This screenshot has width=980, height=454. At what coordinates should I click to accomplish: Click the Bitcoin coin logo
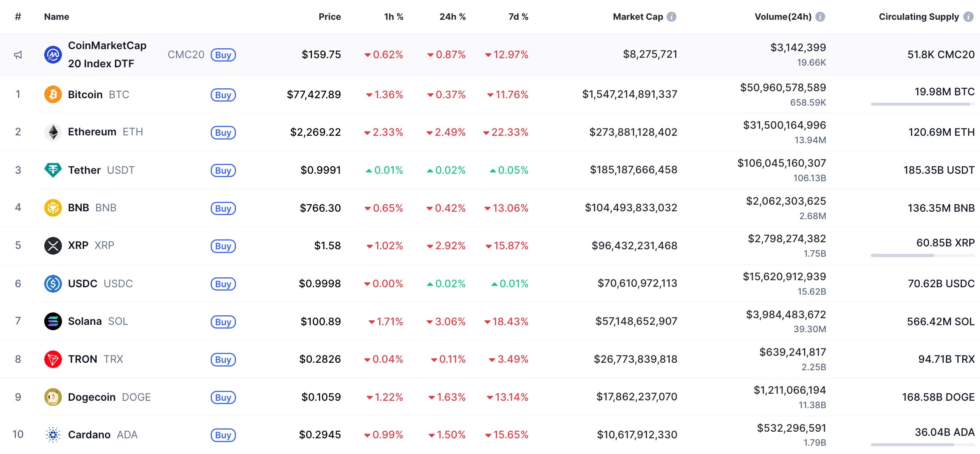coord(53,95)
